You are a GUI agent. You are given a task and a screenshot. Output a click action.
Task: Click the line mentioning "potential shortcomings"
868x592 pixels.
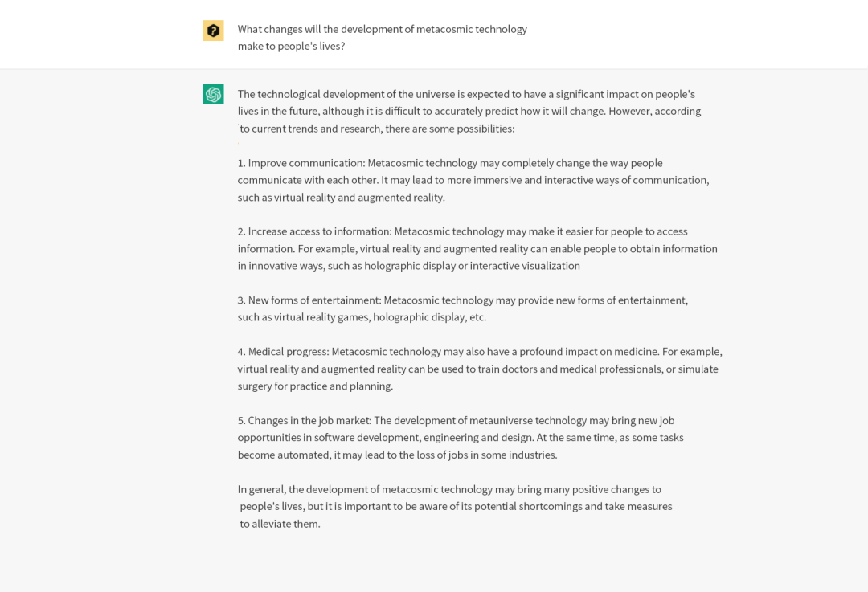[456, 507]
